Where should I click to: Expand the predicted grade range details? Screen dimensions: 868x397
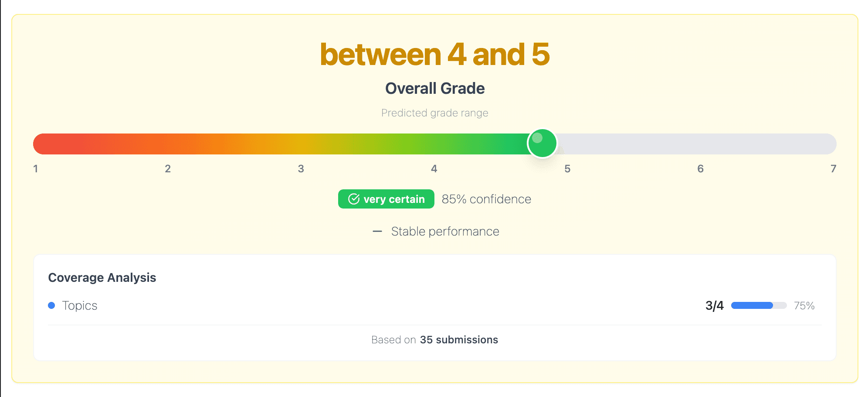tap(434, 113)
